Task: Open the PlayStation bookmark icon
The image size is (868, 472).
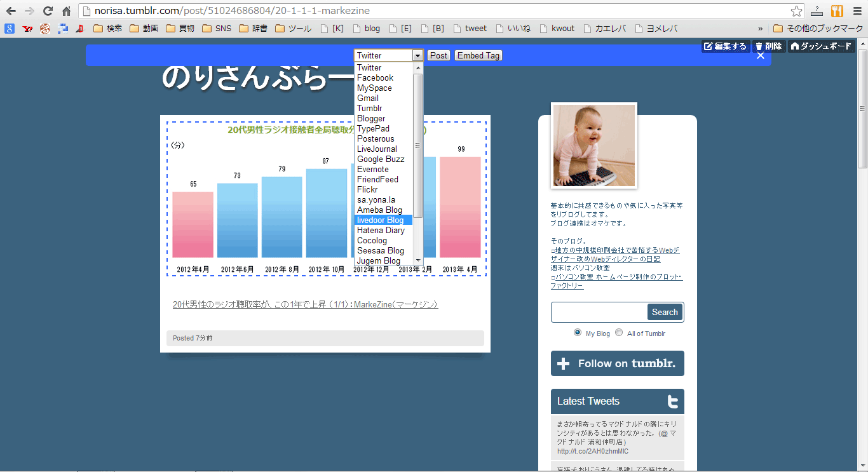Action: click(x=80, y=28)
